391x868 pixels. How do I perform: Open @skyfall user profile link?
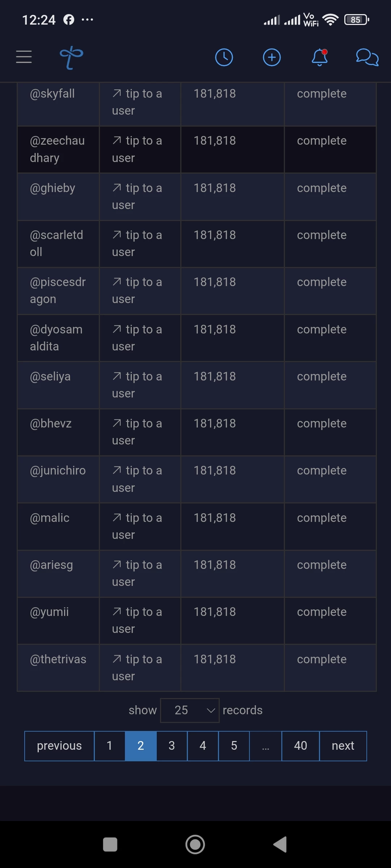[52, 94]
